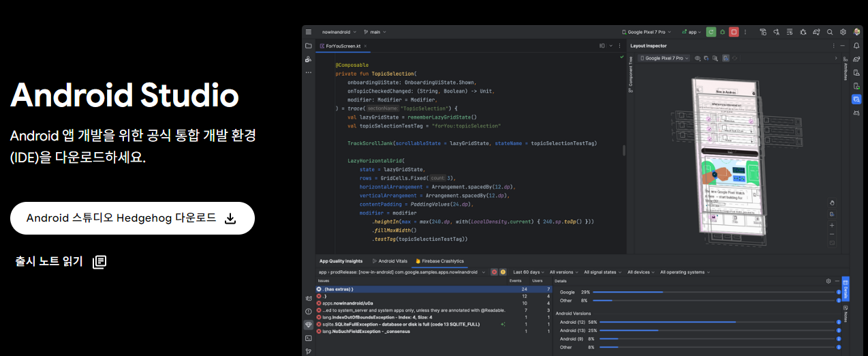Switch to the Android Vitals tab
The height and width of the screenshot is (356, 868).
pos(390,261)
